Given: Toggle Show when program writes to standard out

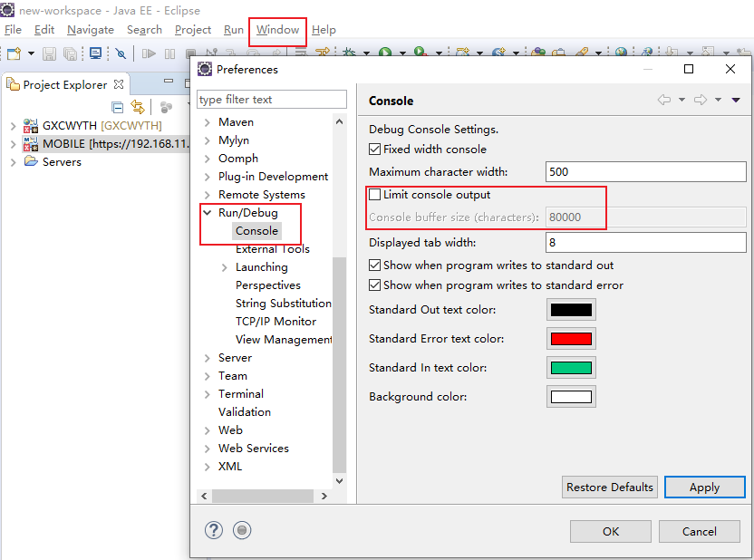Looking at the screenshot, I should (374, 266).
